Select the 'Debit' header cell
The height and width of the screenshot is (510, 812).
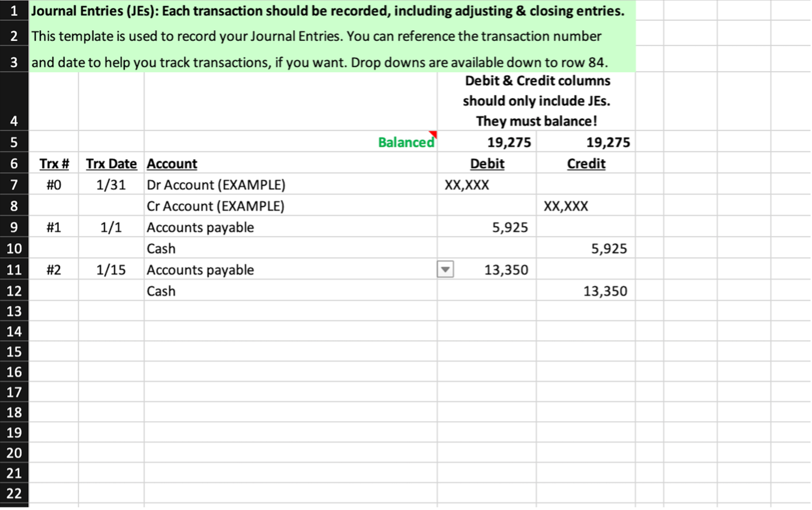click(487, 163)
